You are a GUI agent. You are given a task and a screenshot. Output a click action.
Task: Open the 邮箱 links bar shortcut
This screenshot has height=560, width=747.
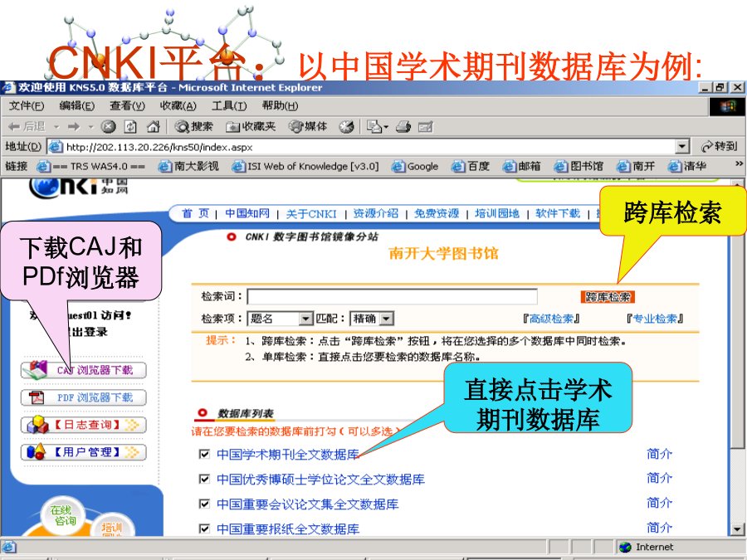point(522,166)
